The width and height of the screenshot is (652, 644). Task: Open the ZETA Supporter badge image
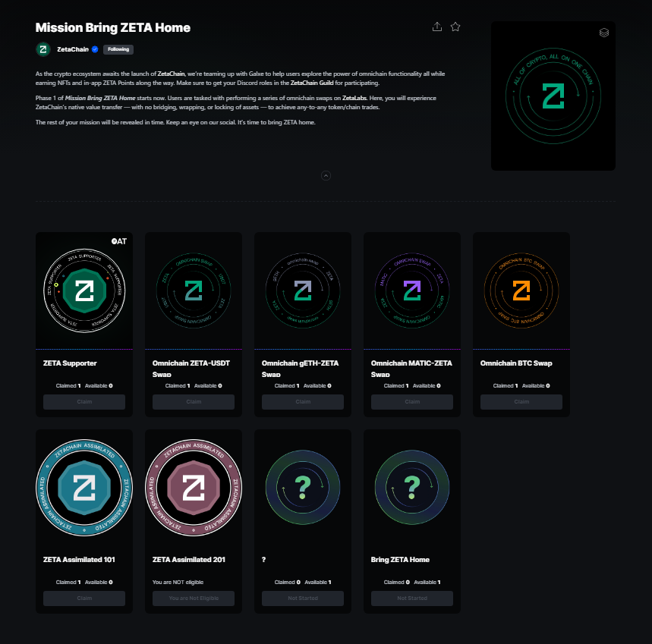pyautogui.click(x=84, y=291)
